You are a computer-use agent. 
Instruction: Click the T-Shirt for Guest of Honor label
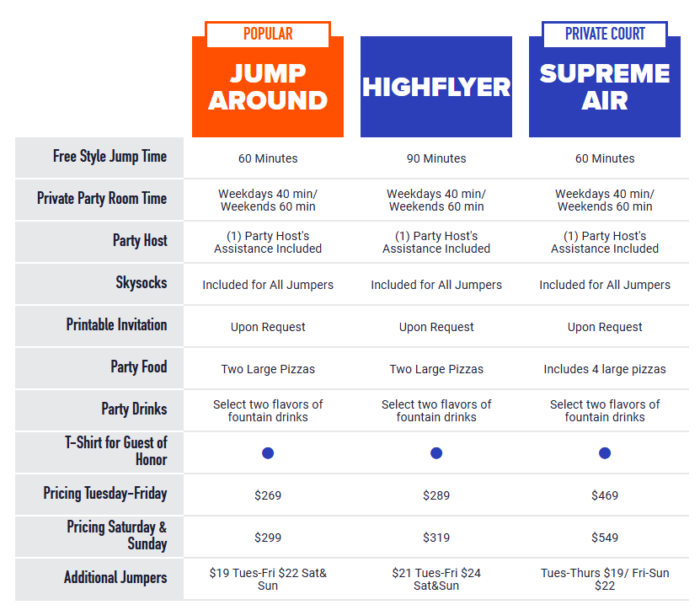tap(115, 451)
